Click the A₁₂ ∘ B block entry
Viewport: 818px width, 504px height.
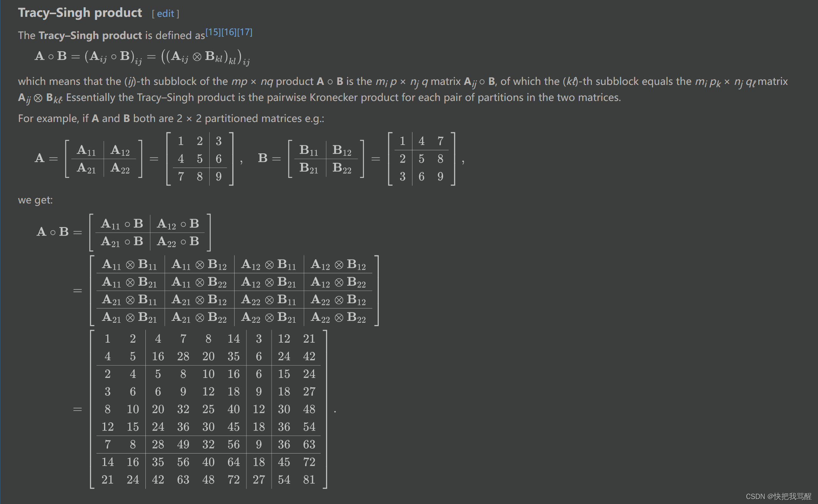point(178,224)
